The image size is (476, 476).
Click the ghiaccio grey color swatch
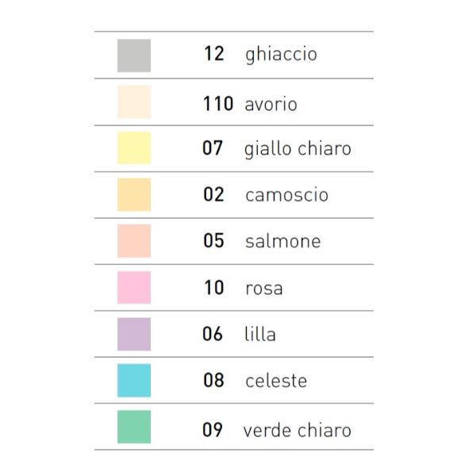[134, 56]
